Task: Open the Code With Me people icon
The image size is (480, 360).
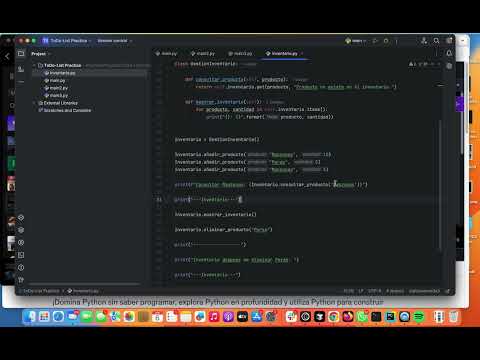Action: (424, 41)
